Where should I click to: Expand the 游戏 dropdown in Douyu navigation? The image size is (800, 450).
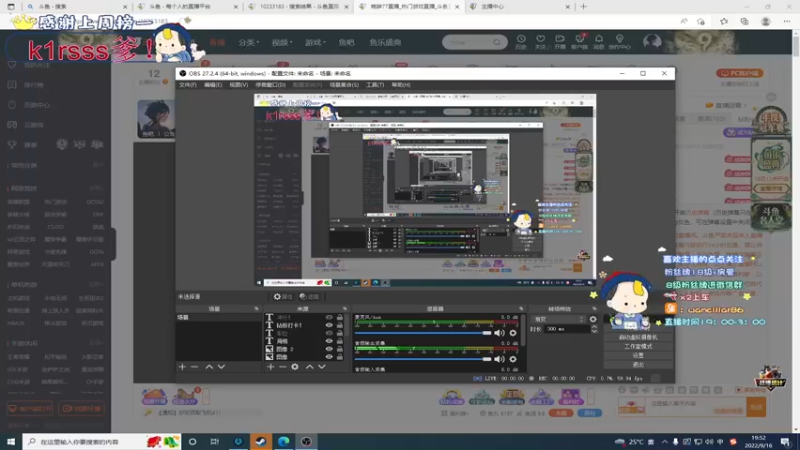point(315,42)
